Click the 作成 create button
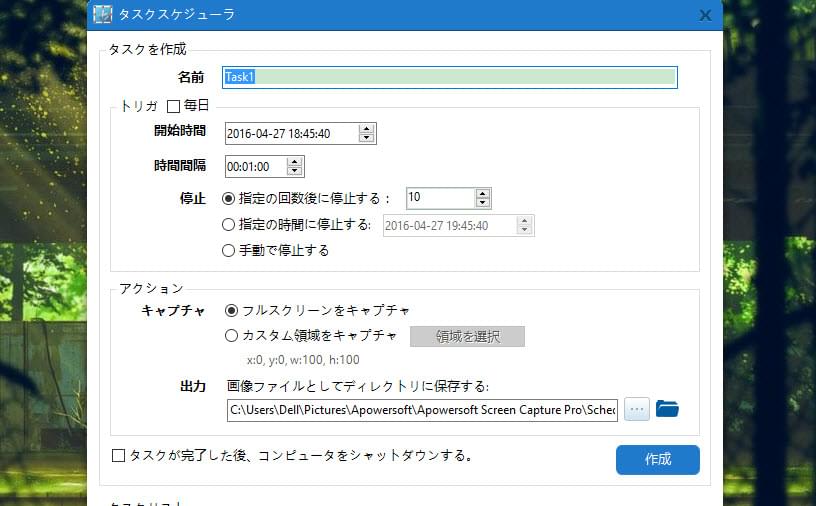The width and height of the screenshot is (816, 506). [x=658, y=459]
